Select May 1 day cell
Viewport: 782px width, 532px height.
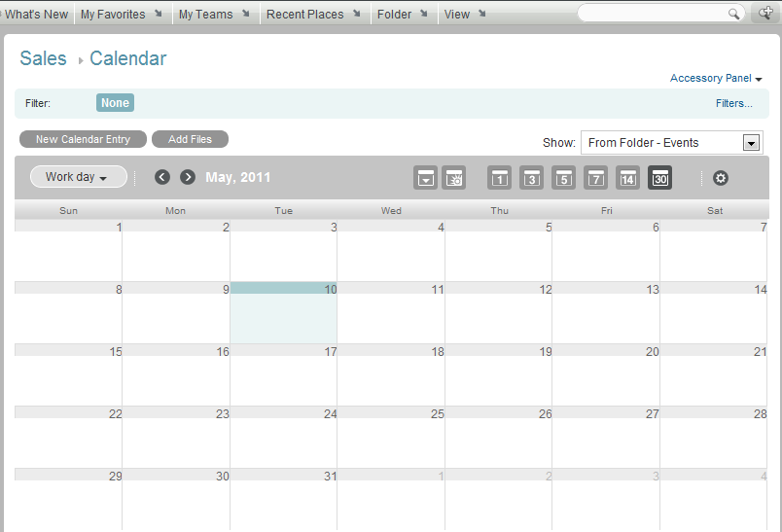pyautogui.click(x=68, y=250)
